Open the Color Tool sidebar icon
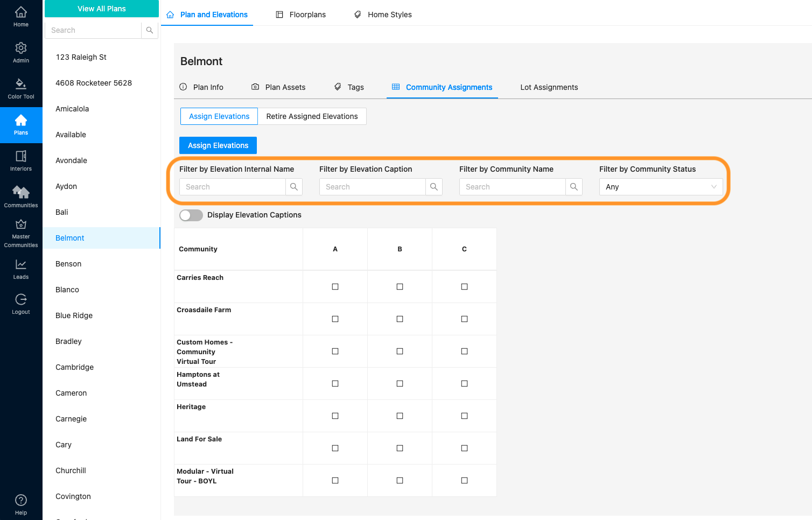 point(21,89)
